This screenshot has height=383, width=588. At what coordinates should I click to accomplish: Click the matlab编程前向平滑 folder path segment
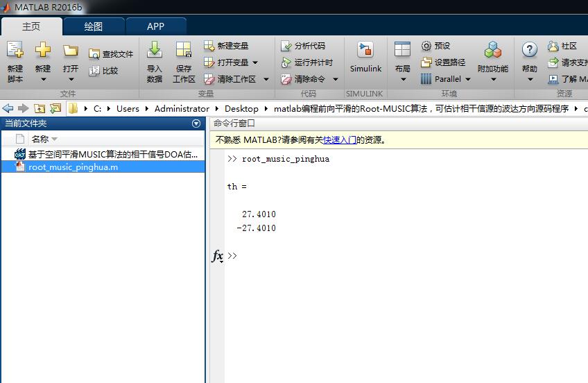(x=421, y=109)
